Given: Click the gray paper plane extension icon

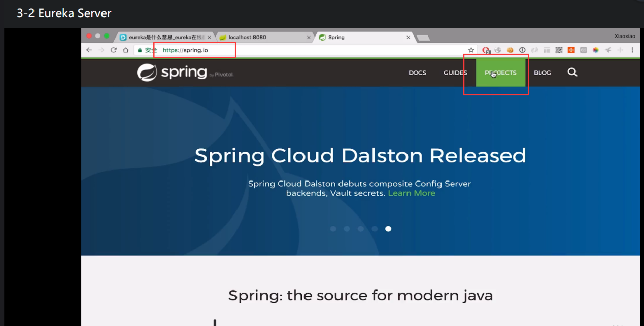Looking at the screenshot, I should point(608,50).
